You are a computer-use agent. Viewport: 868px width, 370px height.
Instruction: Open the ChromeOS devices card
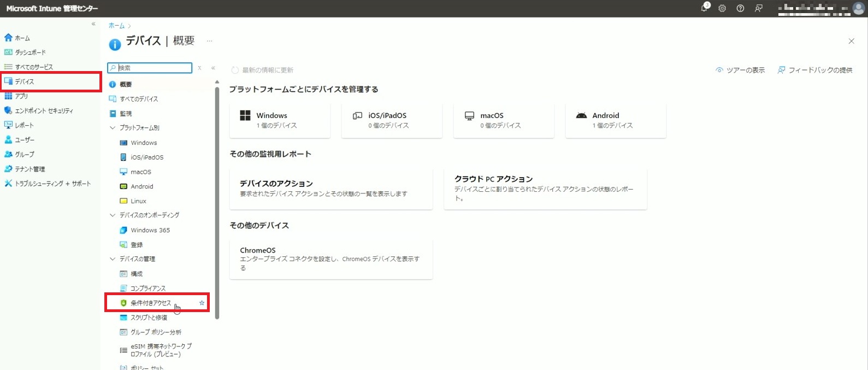pyautogui.click(x=331, y=259)
